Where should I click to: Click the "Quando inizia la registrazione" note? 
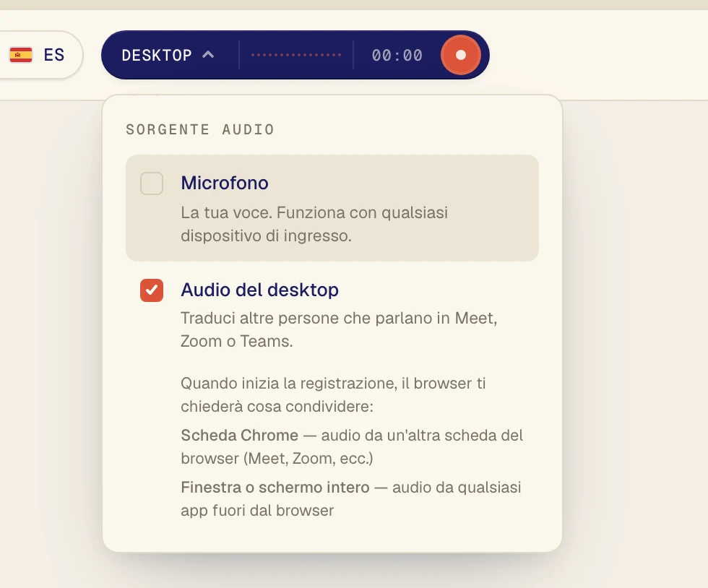point(333,394)
